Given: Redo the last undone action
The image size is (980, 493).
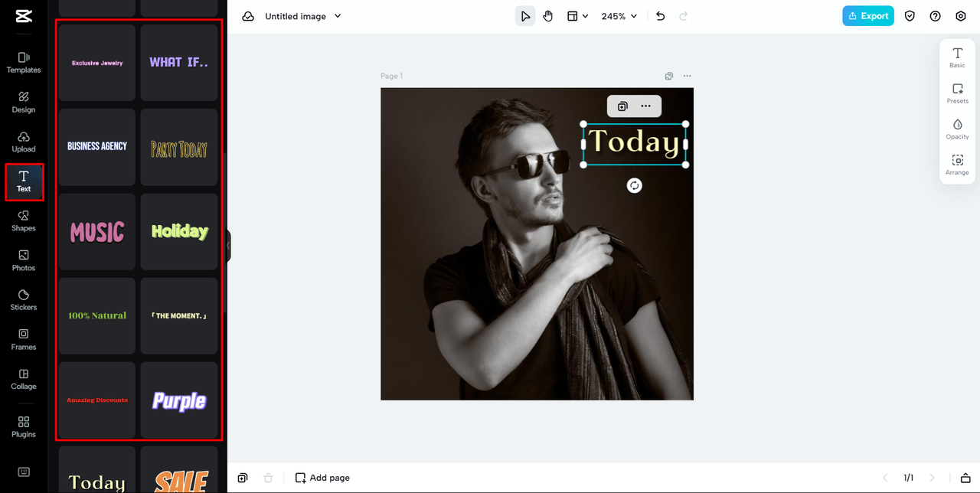Looking at the screenshot, I should click(x=684, y=16).
